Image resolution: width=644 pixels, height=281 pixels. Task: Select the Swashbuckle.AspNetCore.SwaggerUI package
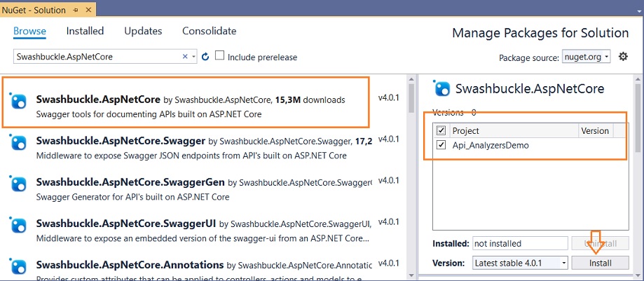204,230
